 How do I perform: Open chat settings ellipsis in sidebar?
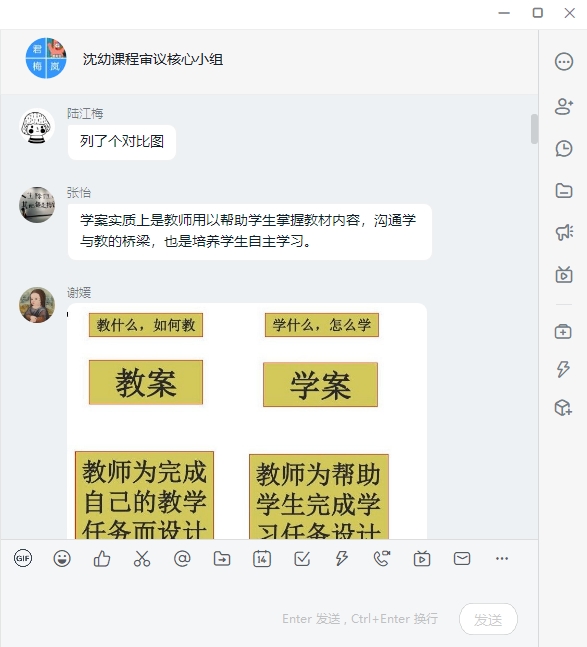click(564, 62)
